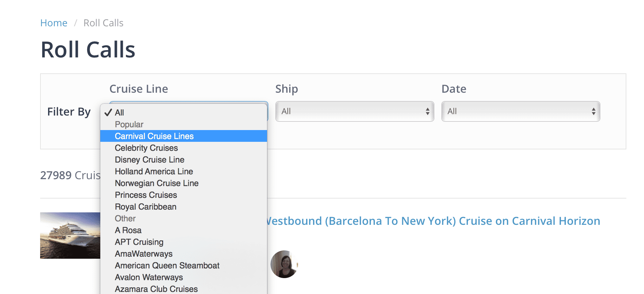The image size is (644, 294).
Task: View the member's round profile avatar
Action: 284,264
